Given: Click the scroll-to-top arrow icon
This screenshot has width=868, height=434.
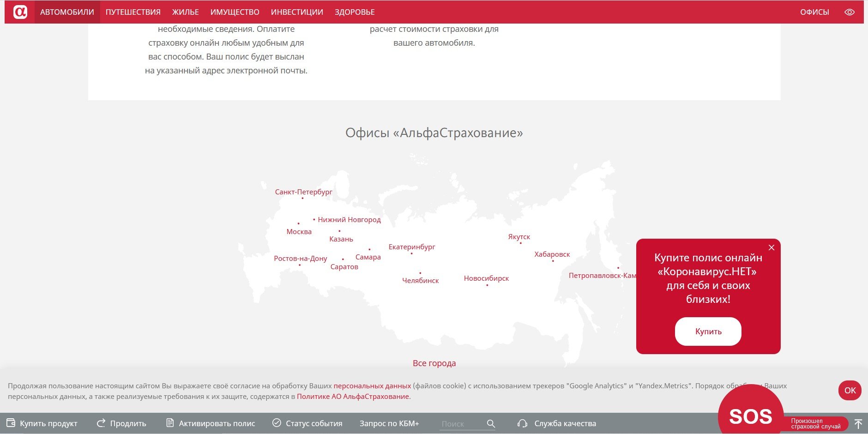Looking at the screenshot, I should 858,423.
